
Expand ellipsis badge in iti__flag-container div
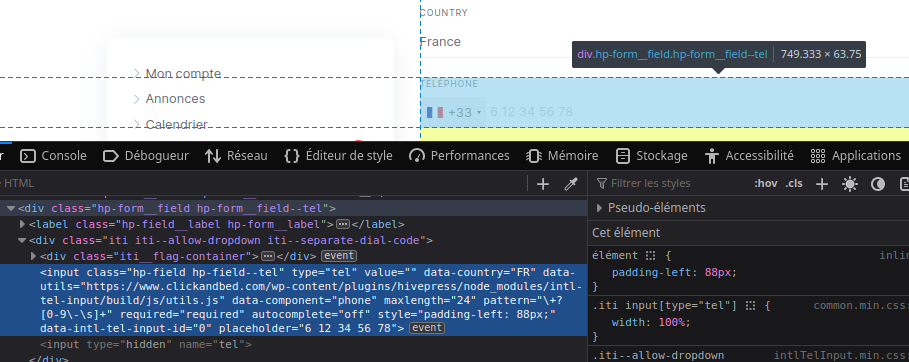tap(267, 256)
